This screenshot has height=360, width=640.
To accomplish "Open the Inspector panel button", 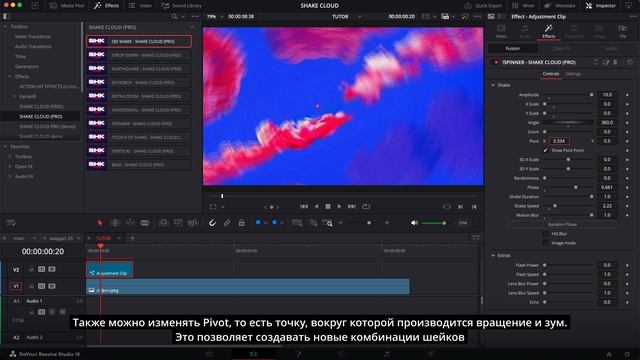I will pyautogui.click(x=600, y=6).
